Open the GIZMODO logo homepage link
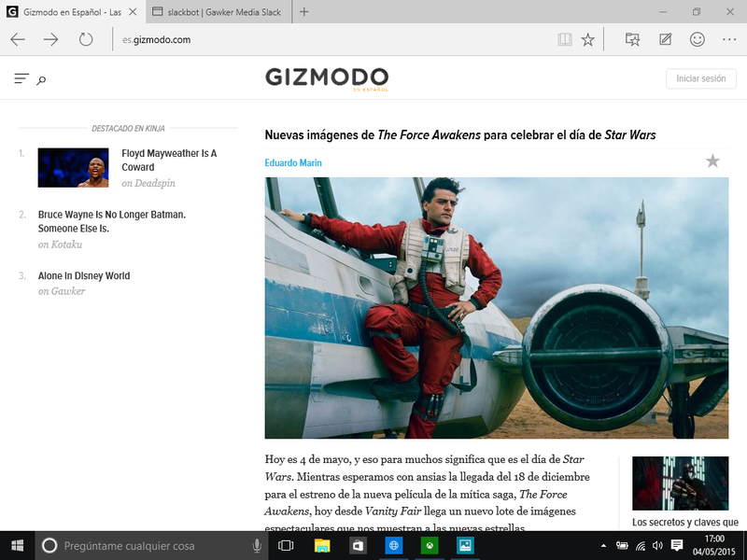Screen dimensions: 747x560 [x=327, y=78]
